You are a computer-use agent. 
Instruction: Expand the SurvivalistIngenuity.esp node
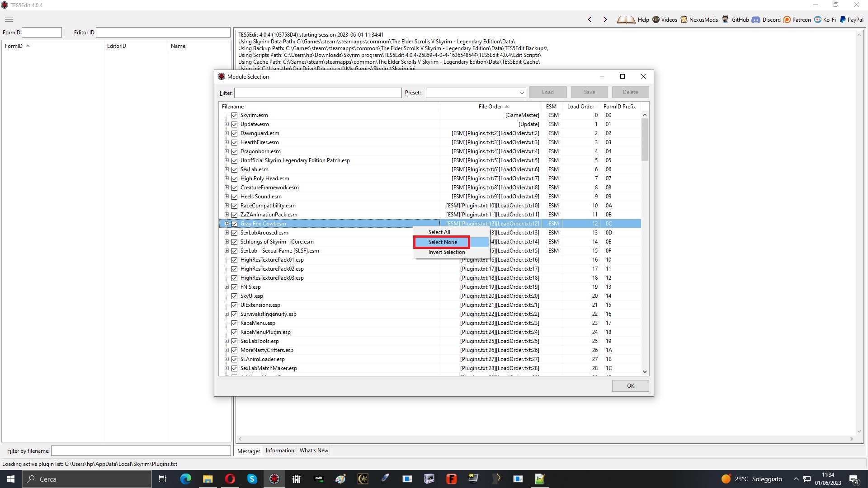pyautogui.click(x=226, y=314)
